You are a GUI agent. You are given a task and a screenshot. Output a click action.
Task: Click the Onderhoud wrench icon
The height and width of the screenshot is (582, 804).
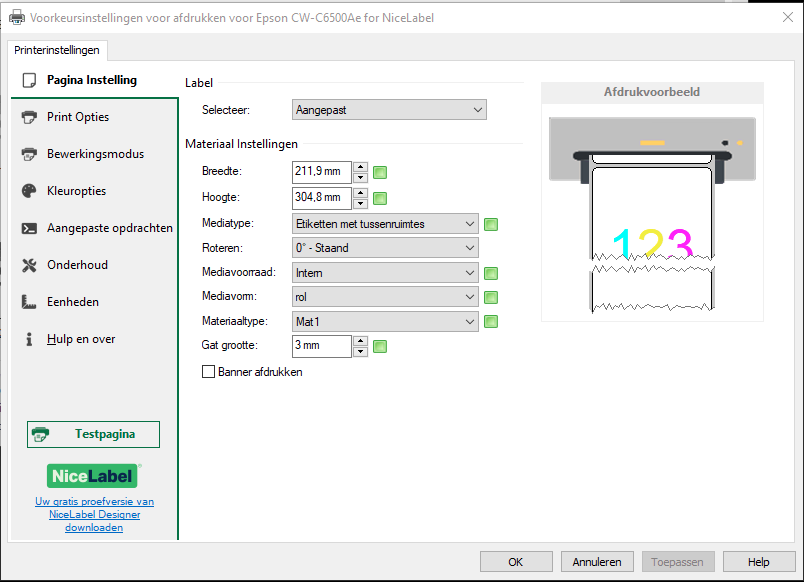coord(29,265)
